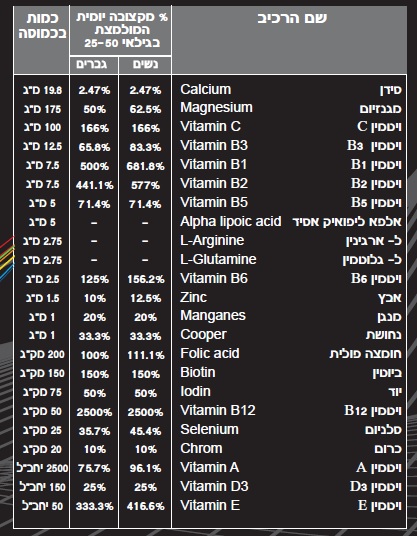Select the Biotin row name
The height and width of the screenshot is (536, 417).
click(x=198, y=373)
